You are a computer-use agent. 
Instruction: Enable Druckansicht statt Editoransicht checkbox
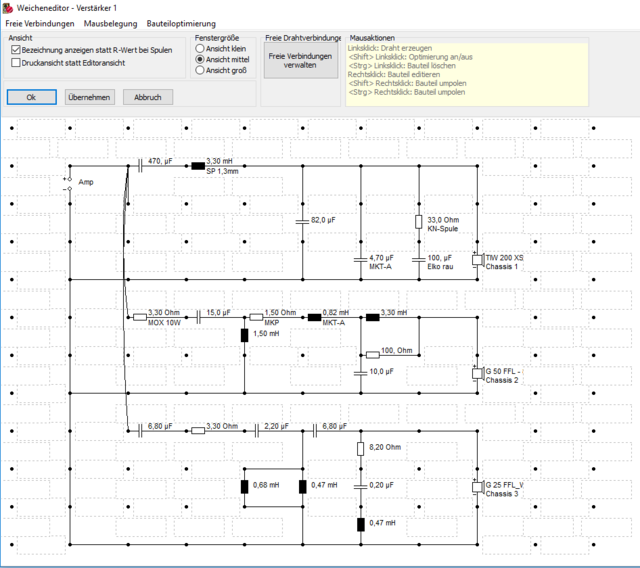click(x=16, y=62)
